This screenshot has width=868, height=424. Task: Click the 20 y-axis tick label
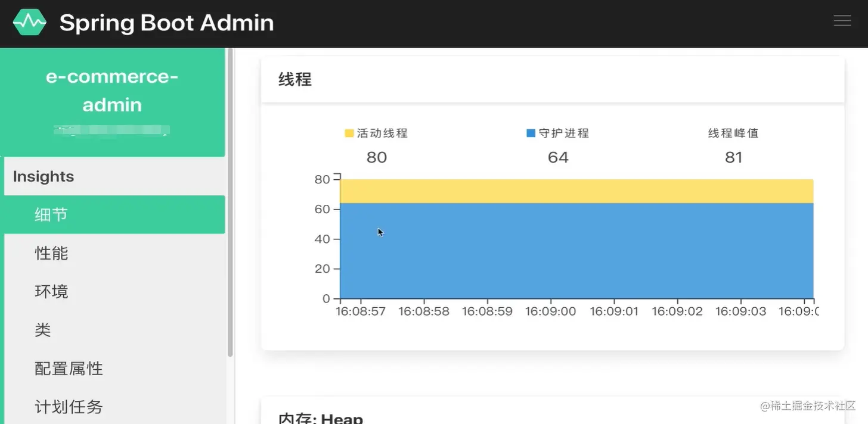[322, 269]
